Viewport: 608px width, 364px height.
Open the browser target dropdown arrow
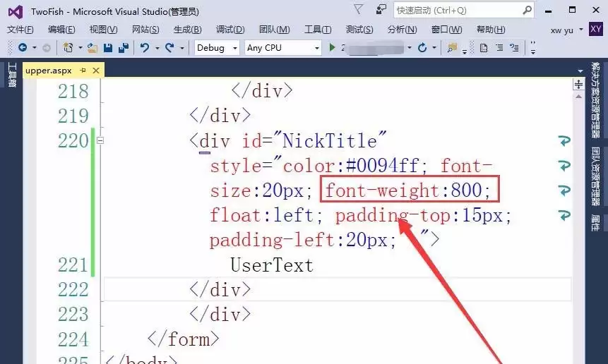pyautogui.click(x=410, y=48)
